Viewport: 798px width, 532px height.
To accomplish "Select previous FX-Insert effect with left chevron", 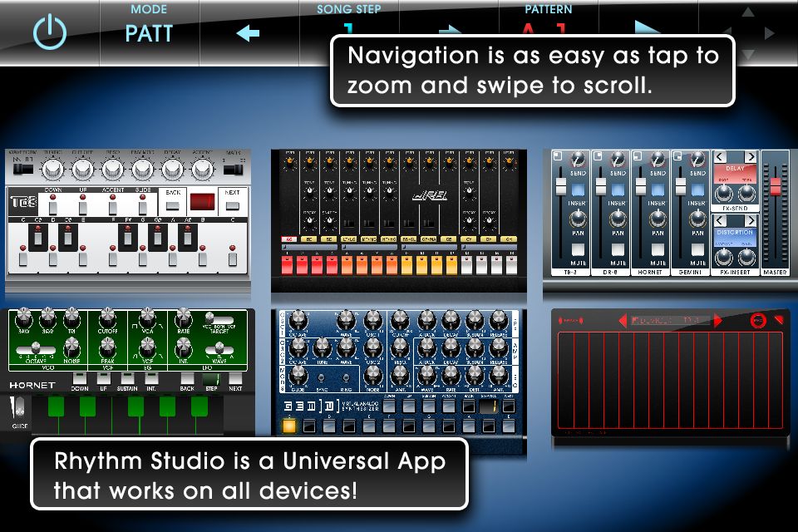I will [720, 220].
